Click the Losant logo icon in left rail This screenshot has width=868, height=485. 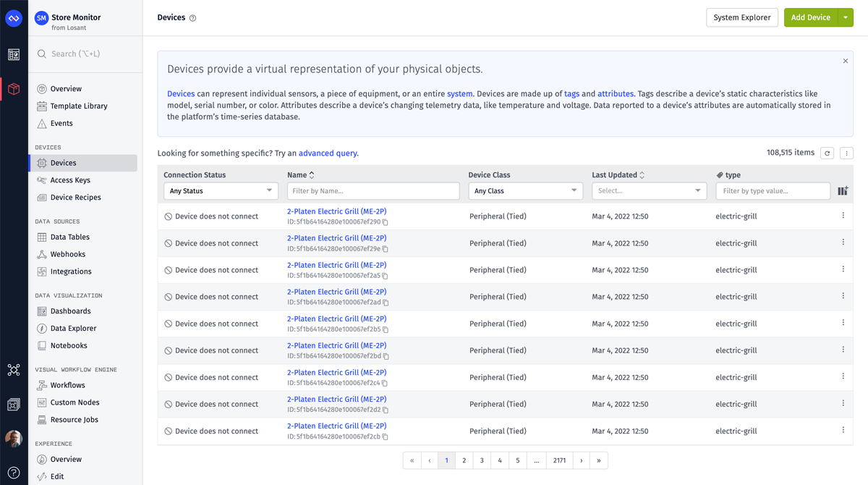(14, 19)
